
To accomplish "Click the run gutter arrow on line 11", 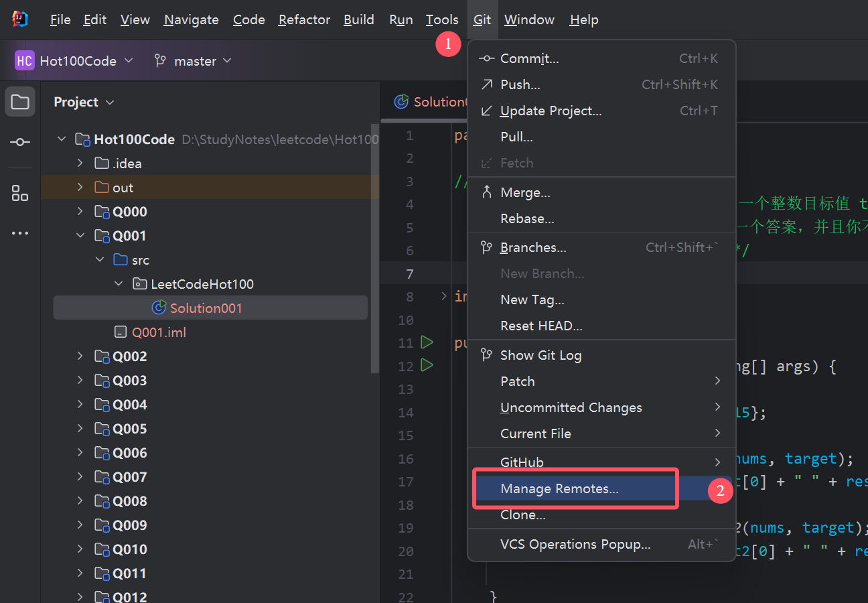I will click(427, 342).
